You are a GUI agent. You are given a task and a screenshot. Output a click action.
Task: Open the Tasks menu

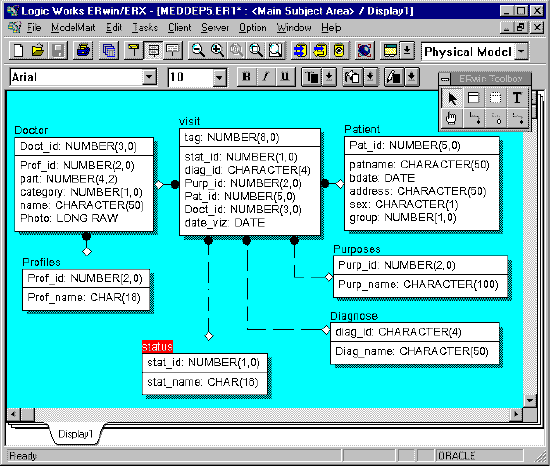coord(145,28)
